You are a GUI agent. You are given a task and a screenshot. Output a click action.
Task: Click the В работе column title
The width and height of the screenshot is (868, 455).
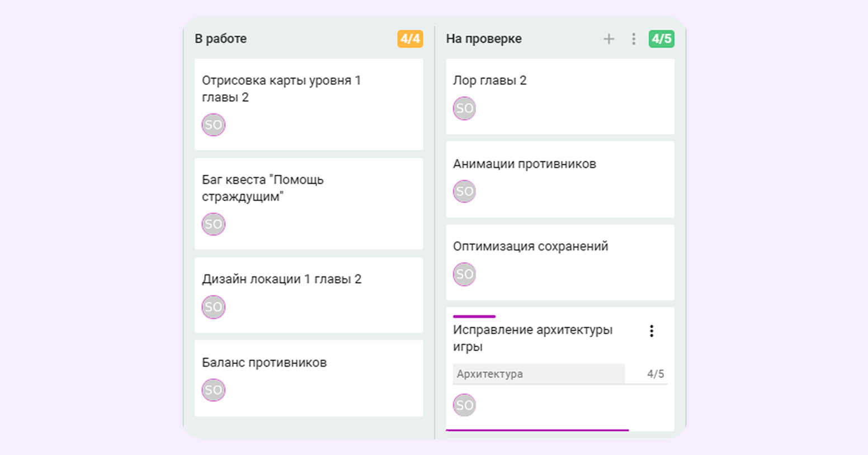click(220, 39)
